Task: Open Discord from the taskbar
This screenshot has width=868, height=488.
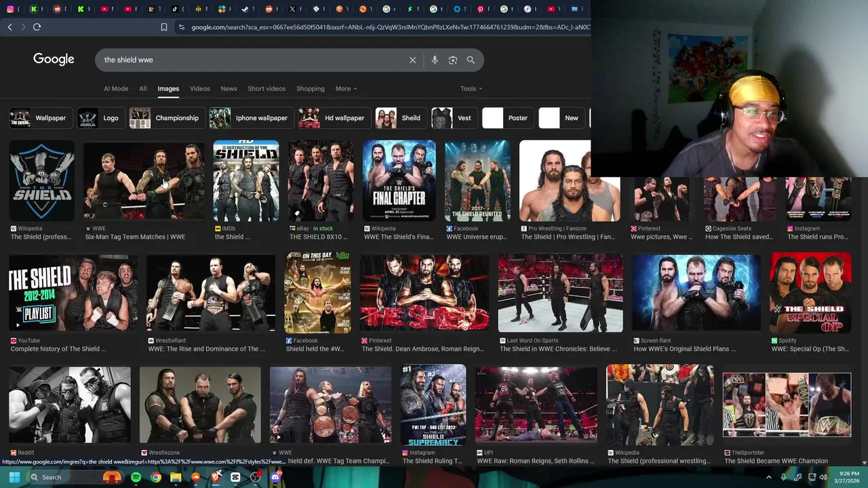Action: point(275,477)
